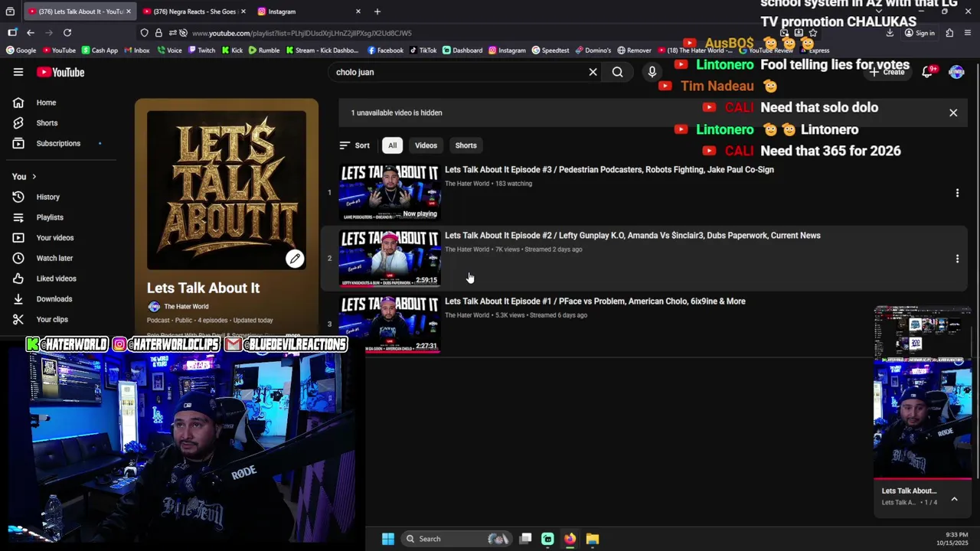The image size is (980, 551).
Task: Open YouTube notifications bell
Action: point(927,71)
